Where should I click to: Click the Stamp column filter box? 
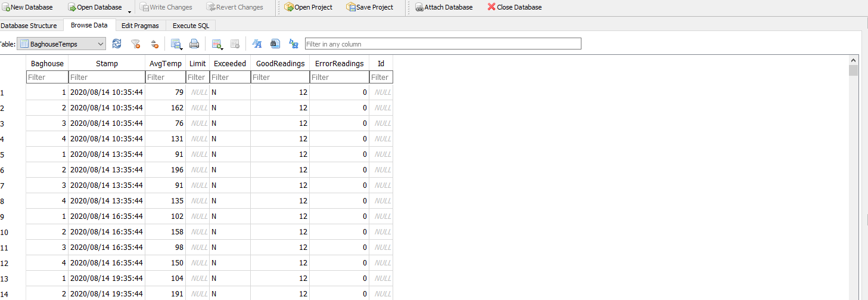point(106,77)
